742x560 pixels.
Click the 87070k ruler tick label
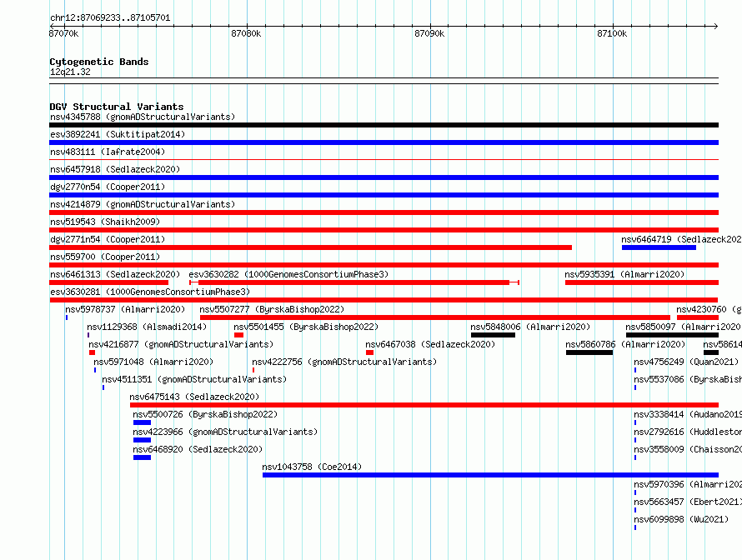(x=63, y=33)
